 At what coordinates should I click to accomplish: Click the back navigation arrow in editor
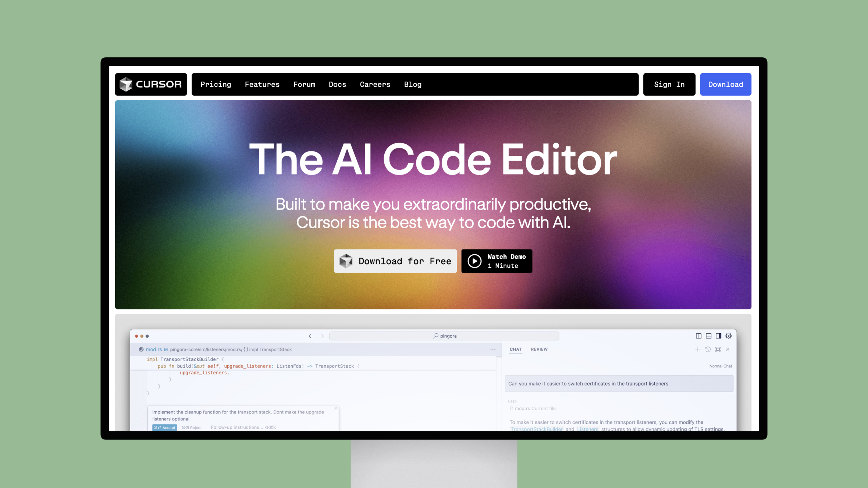pos(310,335)
